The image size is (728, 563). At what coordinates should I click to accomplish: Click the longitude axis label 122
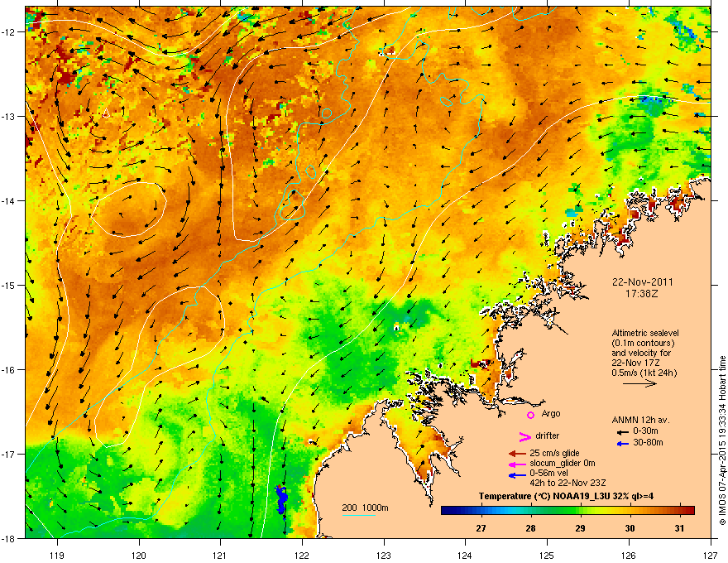302,555
